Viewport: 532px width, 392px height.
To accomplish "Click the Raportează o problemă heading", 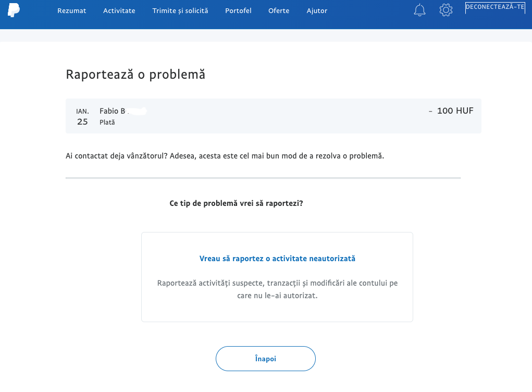I will click(x=135, y=75).
